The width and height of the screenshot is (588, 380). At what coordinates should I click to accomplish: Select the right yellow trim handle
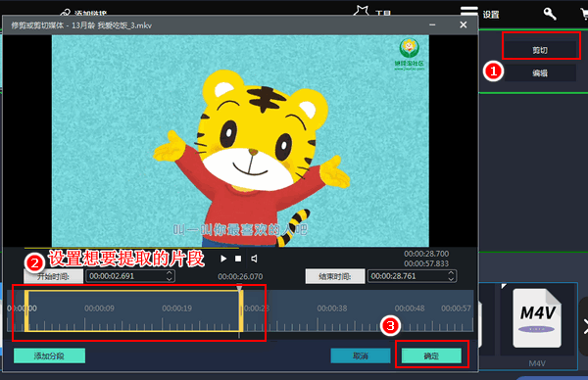pos(241,310)
